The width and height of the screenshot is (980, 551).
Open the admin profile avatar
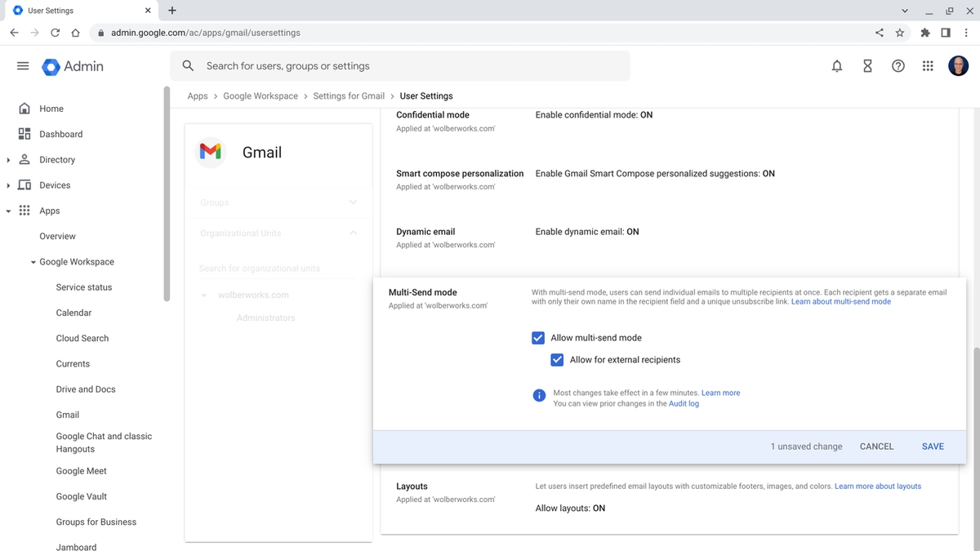point(958,66)
